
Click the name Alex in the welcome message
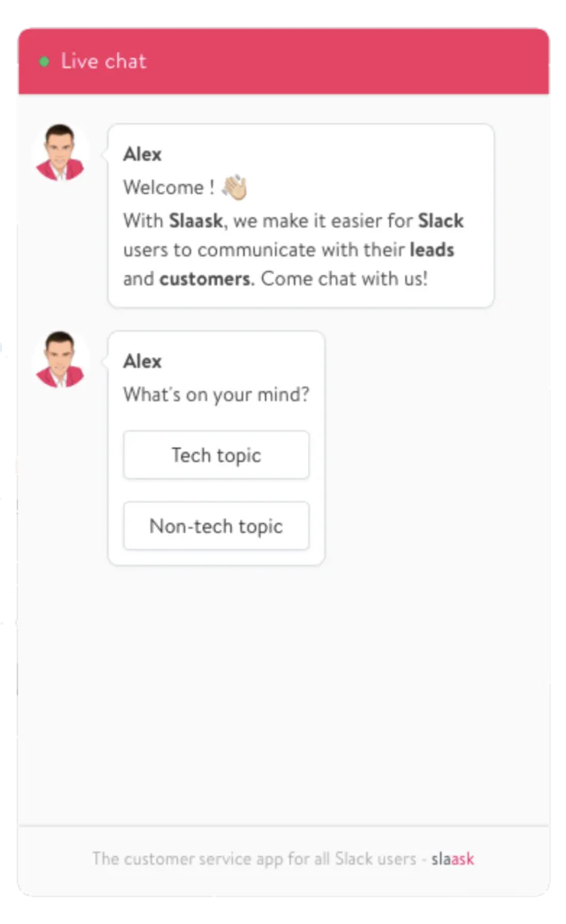[x=142, y=154]
